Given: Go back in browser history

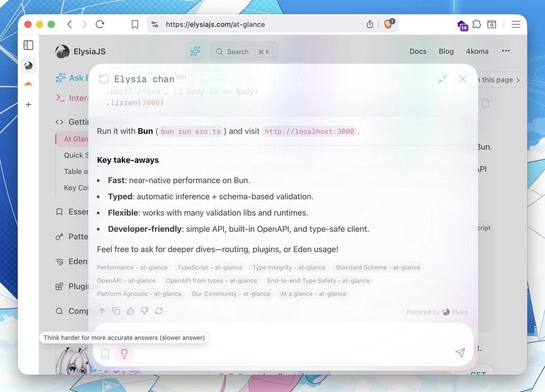Looking at the screenshot, I should pyautogui.click(x=69, y=24).
